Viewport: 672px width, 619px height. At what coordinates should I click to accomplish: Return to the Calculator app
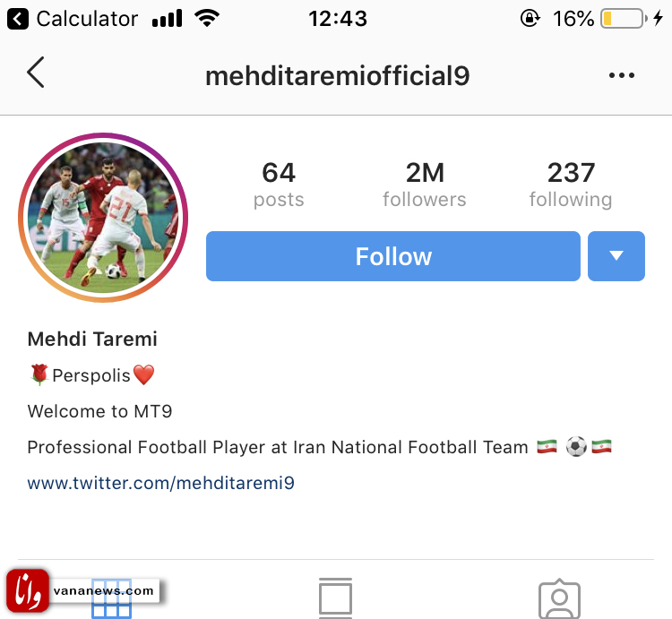pos(75,19)
